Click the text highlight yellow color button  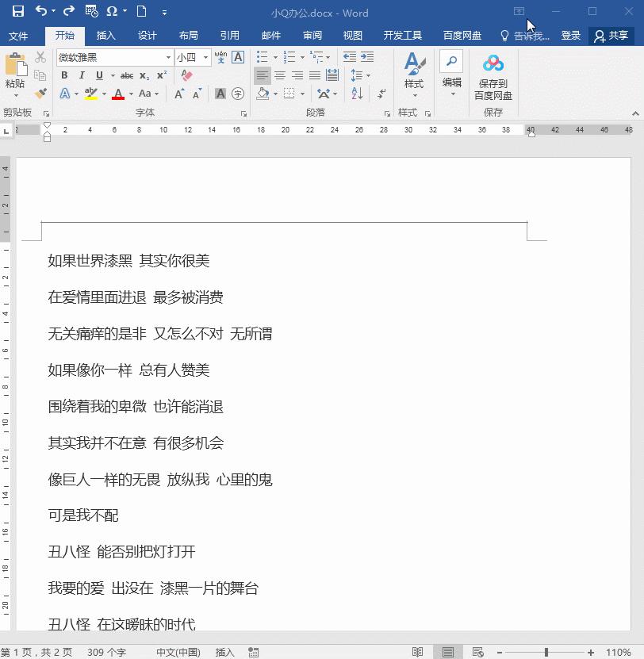90,94
